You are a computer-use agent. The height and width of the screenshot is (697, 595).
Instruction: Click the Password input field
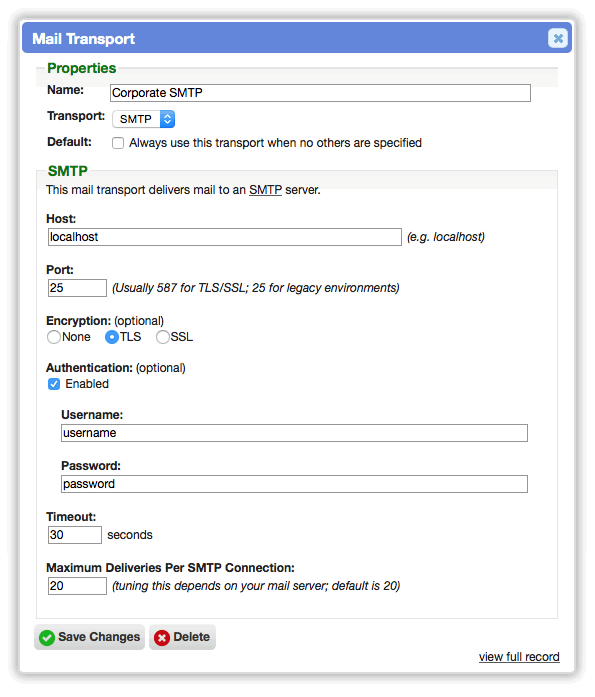(x=294, y=484)
